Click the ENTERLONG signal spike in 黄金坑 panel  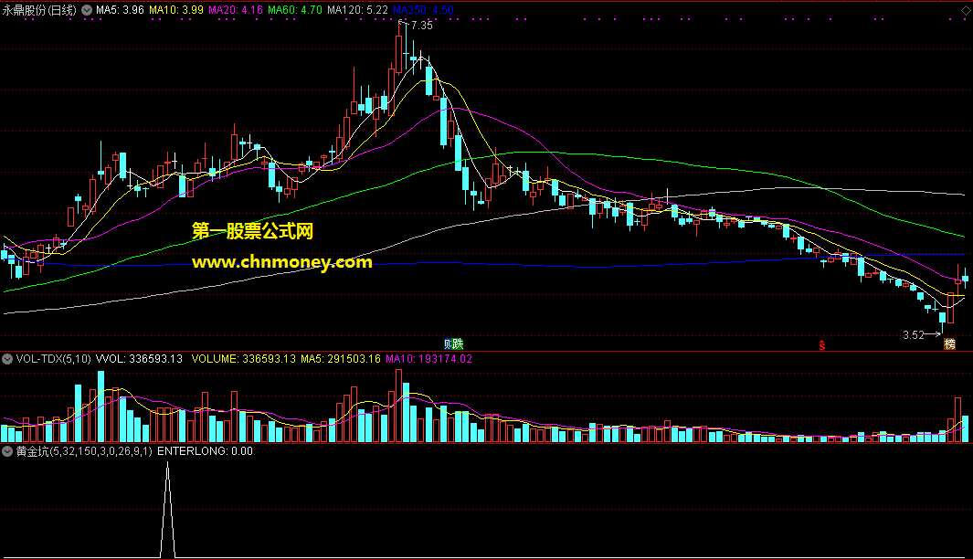pos(167,510)
